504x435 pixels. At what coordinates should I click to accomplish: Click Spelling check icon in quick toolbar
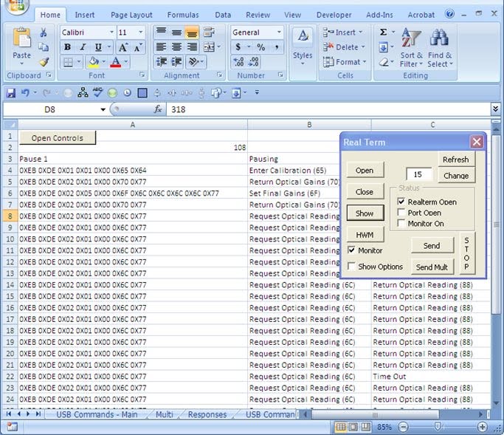click(97, 92)
